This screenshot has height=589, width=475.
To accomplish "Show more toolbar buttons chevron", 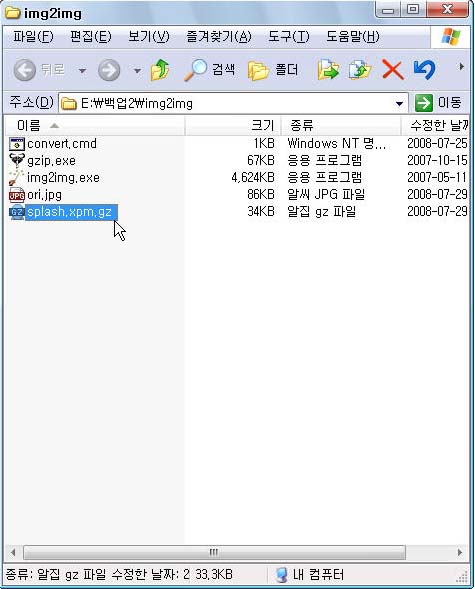I will coord(461,67).
